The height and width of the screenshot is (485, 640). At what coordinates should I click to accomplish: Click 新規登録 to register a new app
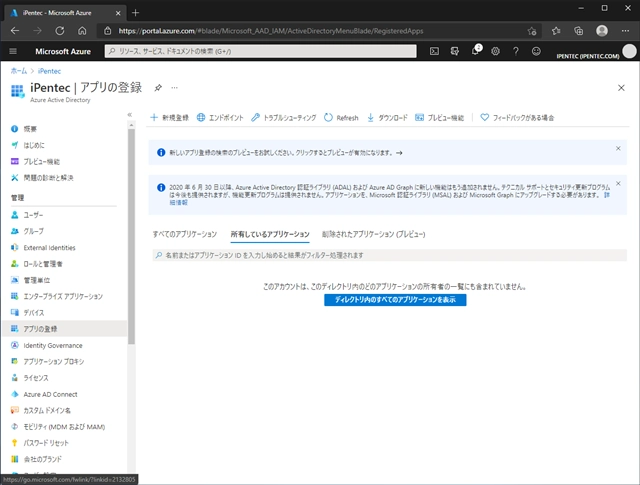[169, 118]
